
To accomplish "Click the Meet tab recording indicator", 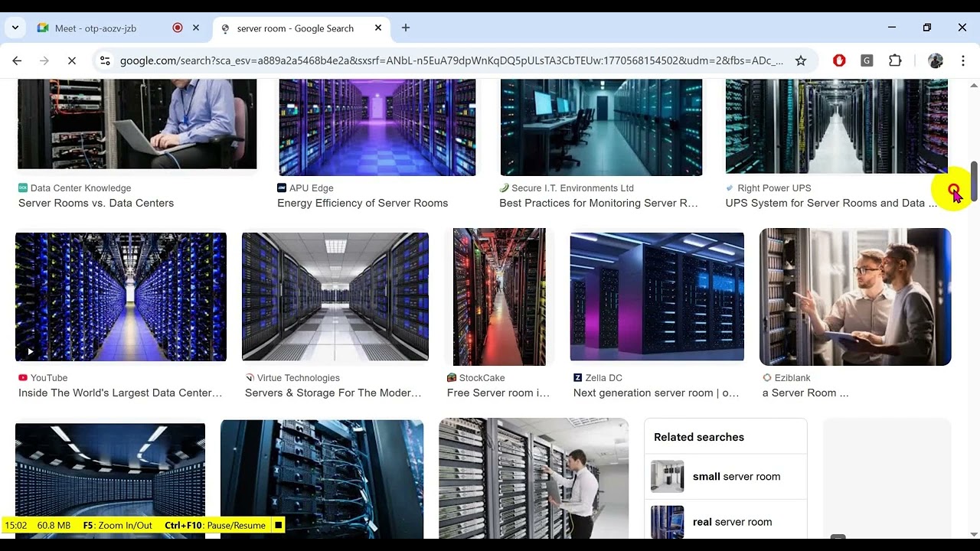I will tap(178, 28).
